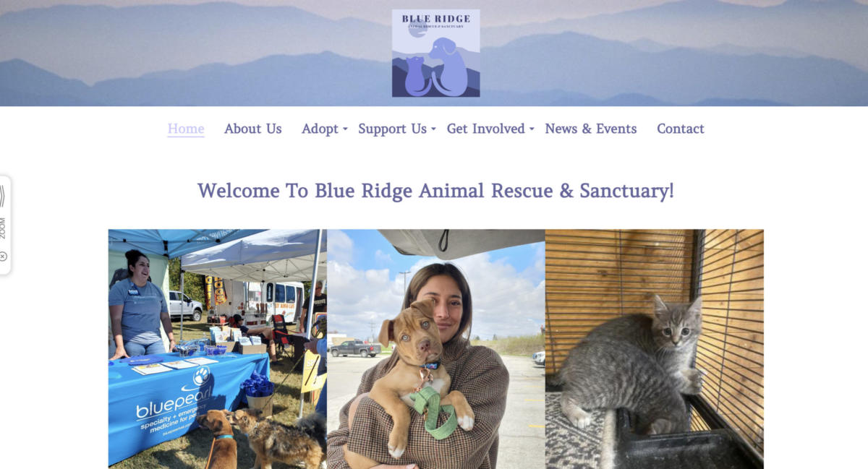Select the Support Us menu label

393,129
